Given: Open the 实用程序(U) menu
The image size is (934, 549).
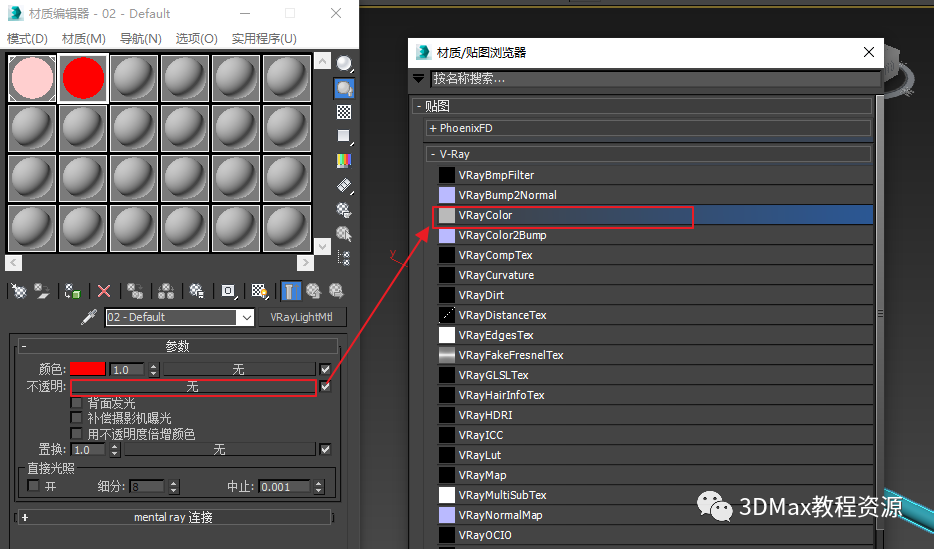Looking at the screenshot, I should (x=264, y=39).
